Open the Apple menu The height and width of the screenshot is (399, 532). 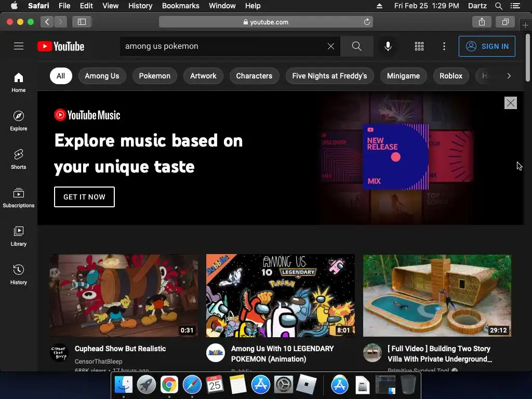coord(14,6)
